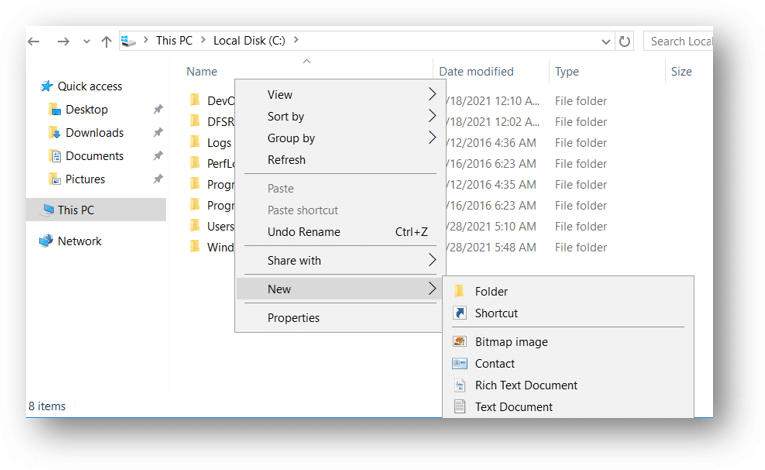Choose Refresh from context menu
This screenshot has width=765, height=470.
point(339,160)
